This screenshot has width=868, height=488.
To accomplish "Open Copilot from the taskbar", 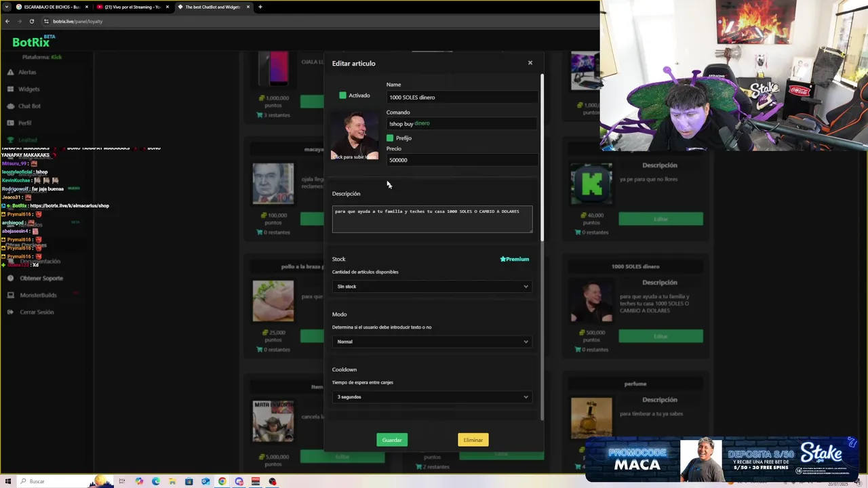I will point(139,482).
